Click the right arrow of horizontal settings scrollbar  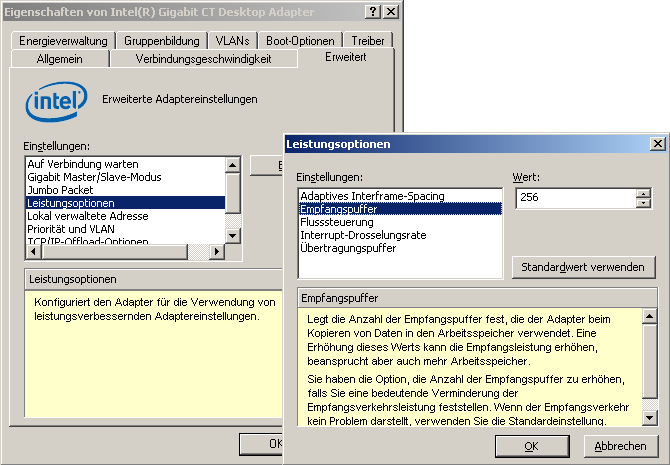(217, 252)
